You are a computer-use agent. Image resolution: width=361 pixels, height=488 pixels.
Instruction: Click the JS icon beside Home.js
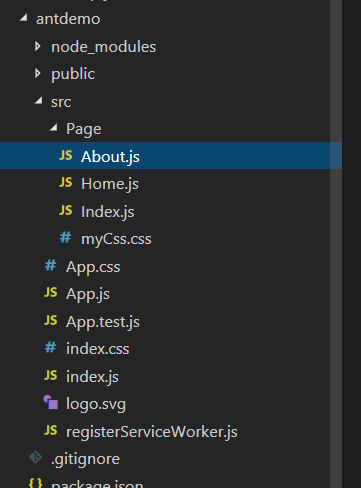[66, 183]
